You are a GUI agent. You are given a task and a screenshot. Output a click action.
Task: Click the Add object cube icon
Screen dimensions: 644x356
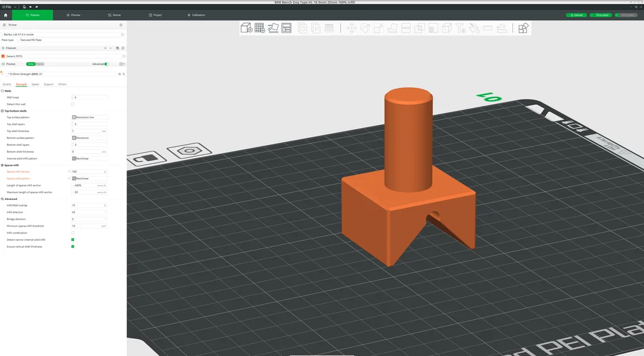pos(246,28)
